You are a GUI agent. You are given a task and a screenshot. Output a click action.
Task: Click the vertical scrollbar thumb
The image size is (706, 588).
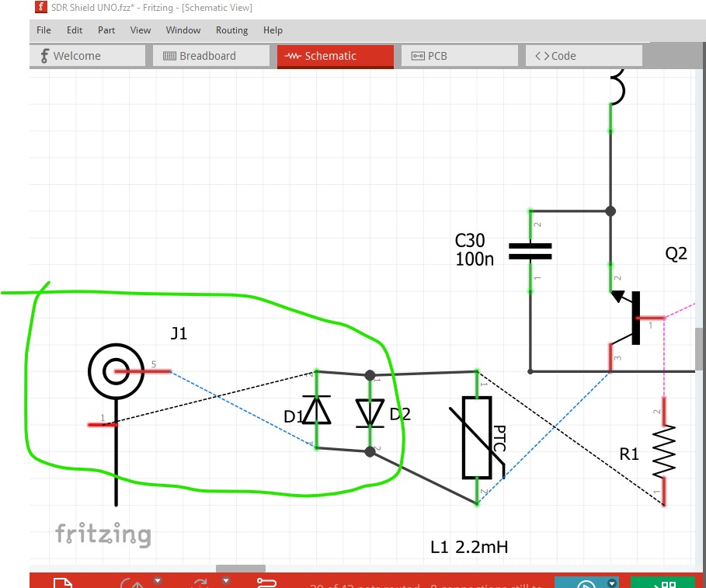[699, 349]
